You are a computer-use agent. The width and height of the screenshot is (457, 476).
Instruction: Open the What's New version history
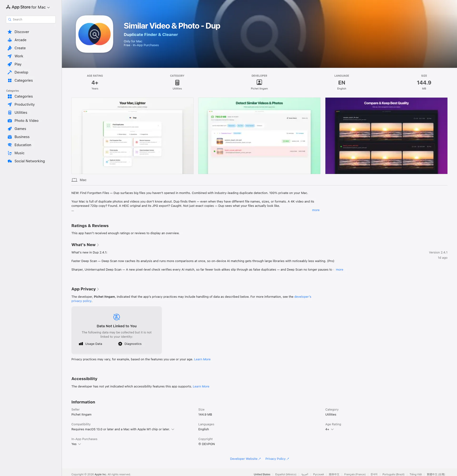click(85, 245)
